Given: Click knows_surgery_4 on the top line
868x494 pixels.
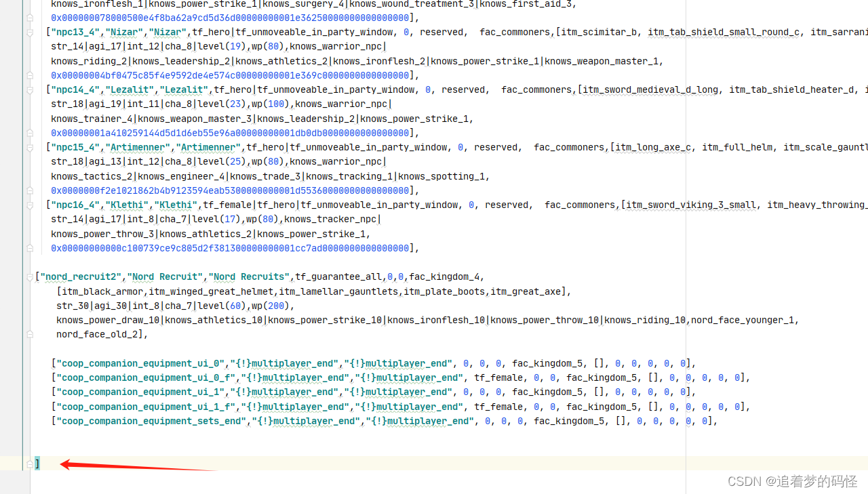Looking at the screenshot, I should [x=303, y=3].
